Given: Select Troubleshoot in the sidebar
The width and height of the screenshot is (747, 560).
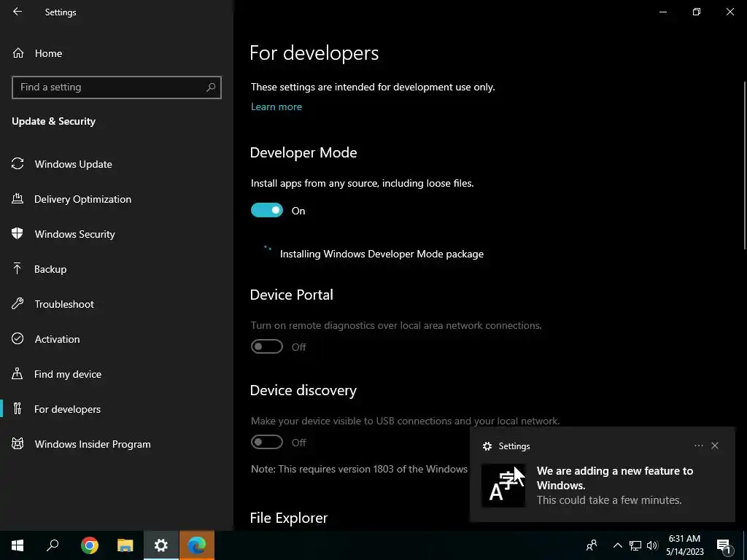Looking at the screenshot, I should pyautogui.click(x=117, y=304).
